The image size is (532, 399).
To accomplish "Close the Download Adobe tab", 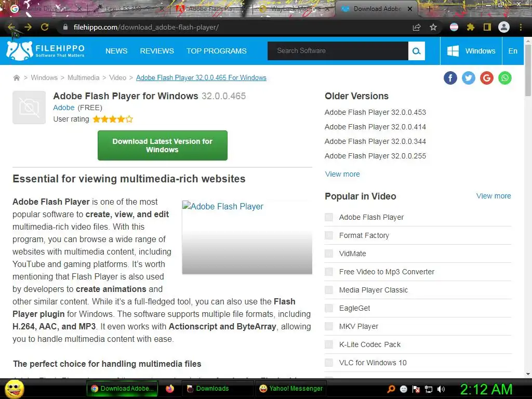I will (410, 9).
